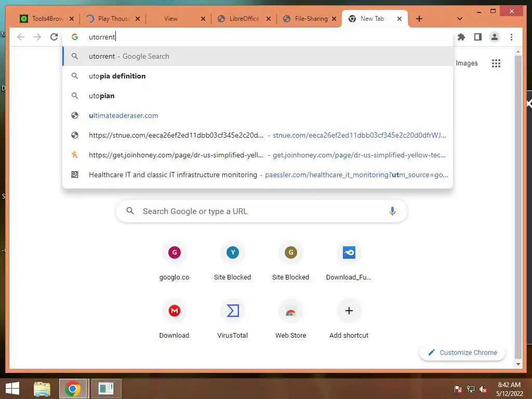The image size is (532, 399).
Task: Open File Explorer from the taskbar
Action: [x=42, y=389]
